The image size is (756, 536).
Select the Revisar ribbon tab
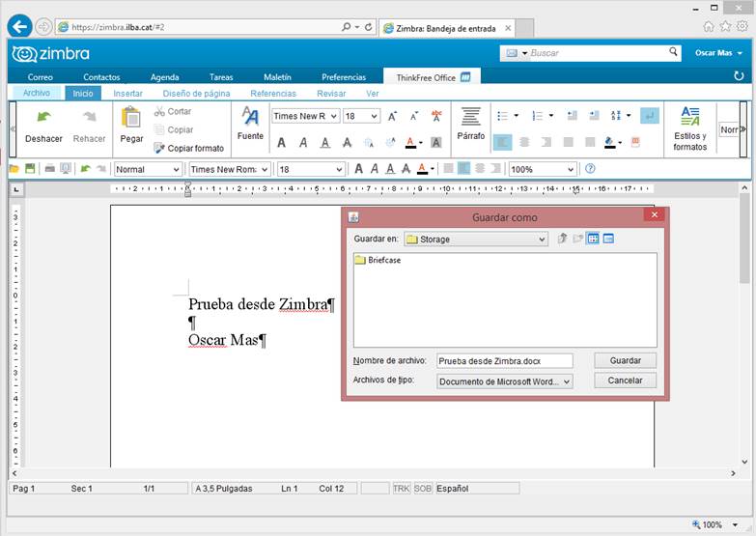pyautogui.click(x=331, y=93)
